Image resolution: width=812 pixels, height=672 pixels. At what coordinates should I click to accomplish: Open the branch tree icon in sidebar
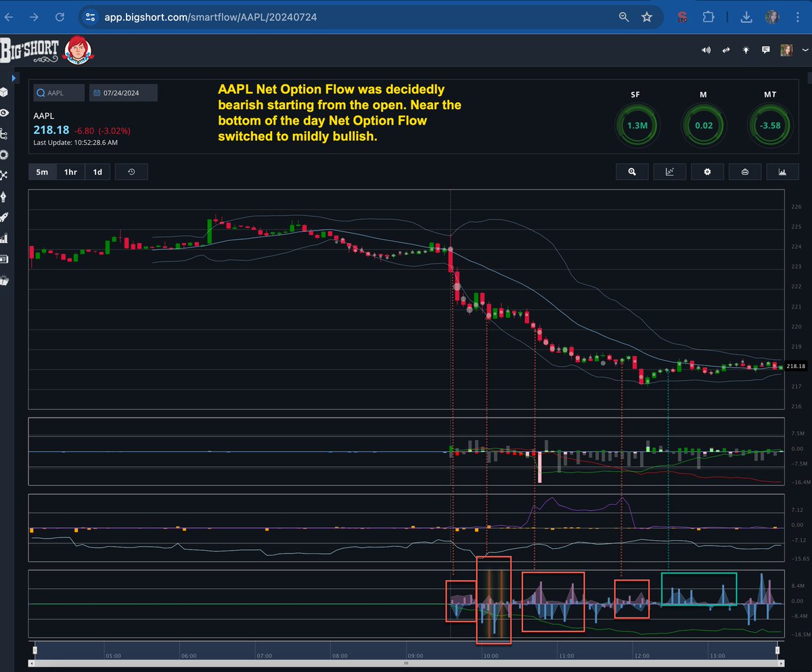click(3, 134)
